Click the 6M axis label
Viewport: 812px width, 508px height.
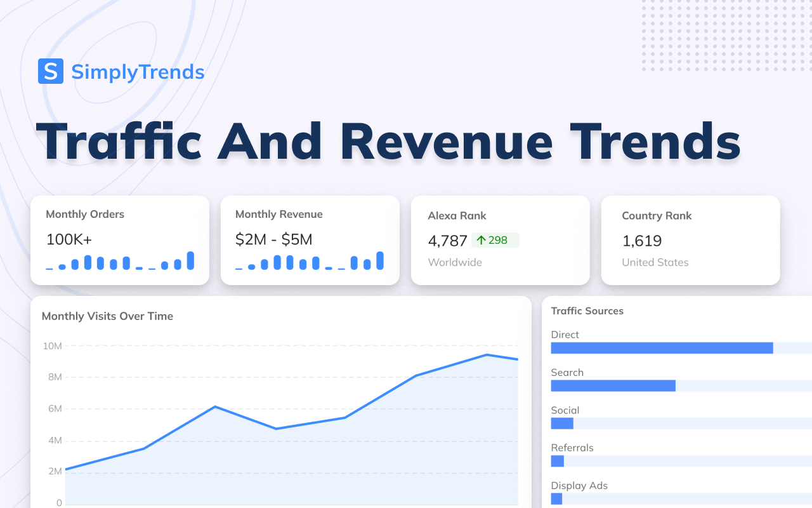(x=55, y=409)
